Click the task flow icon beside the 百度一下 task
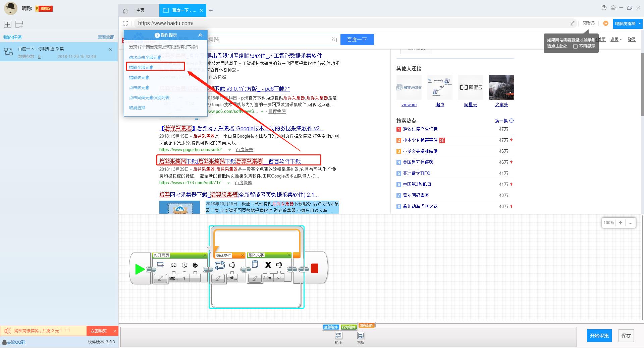 click(x=8, y=52)
